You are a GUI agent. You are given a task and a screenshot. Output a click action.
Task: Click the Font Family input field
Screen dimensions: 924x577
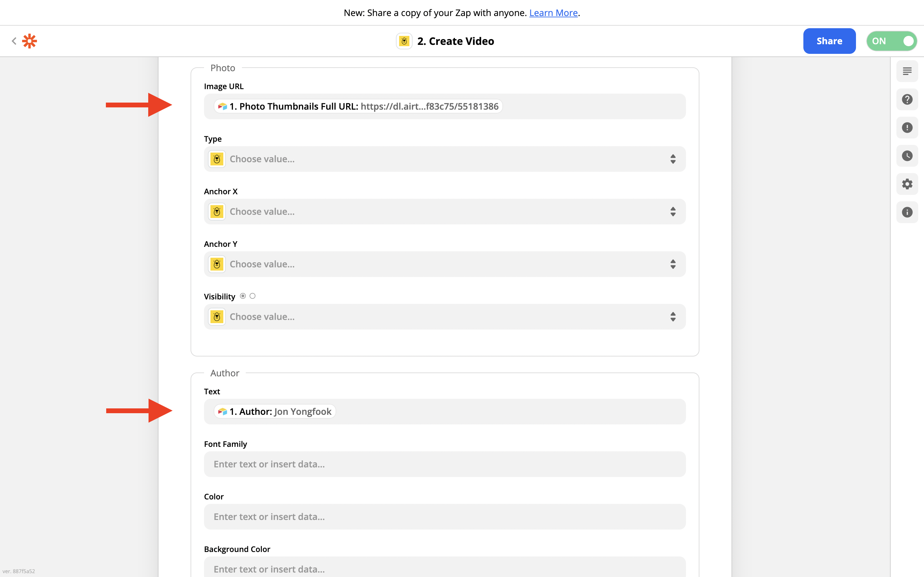click(x=444, y=464)
